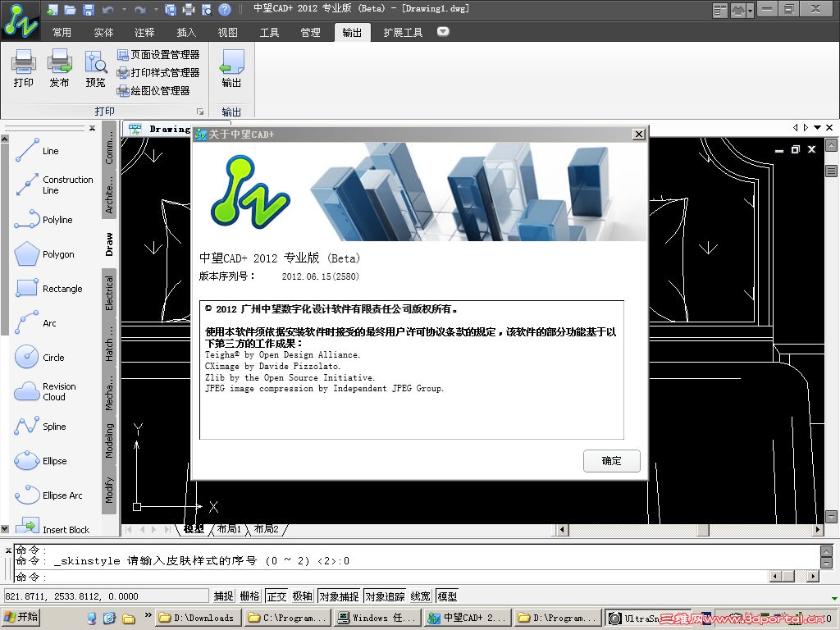This screenshot has height=630, width=840.
Task: Switch to the 实体 ribbon tab
Action: point(103,33)
